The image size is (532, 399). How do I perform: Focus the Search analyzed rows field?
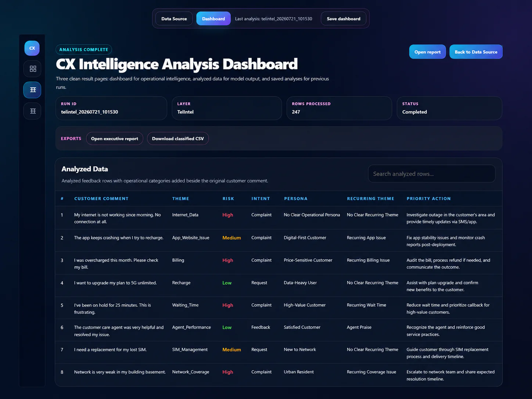[x=432, y=173]
